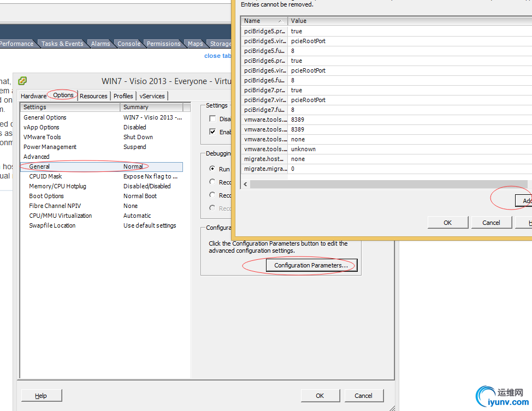Select the first Record debugging radio option
Viewport: 532px width, 411px height.
coord(212,182)
